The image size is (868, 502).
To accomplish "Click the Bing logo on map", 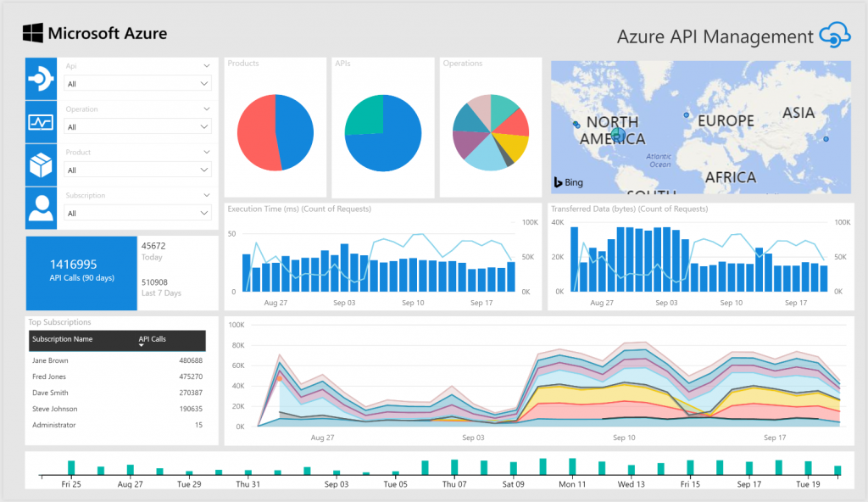I will pyautogui.click(x=569, y=182).
